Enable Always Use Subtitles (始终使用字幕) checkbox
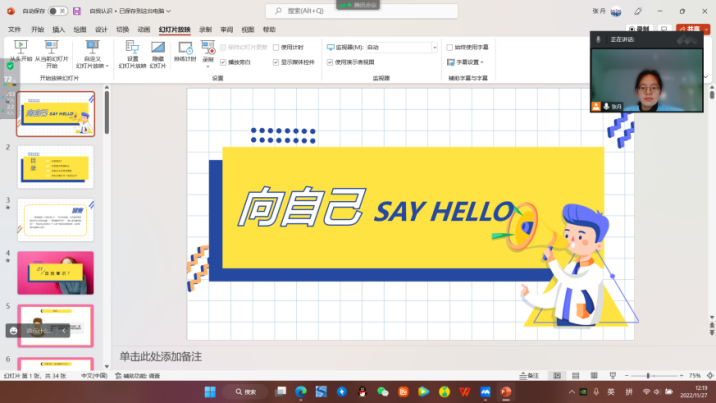 tap(450, 47)
